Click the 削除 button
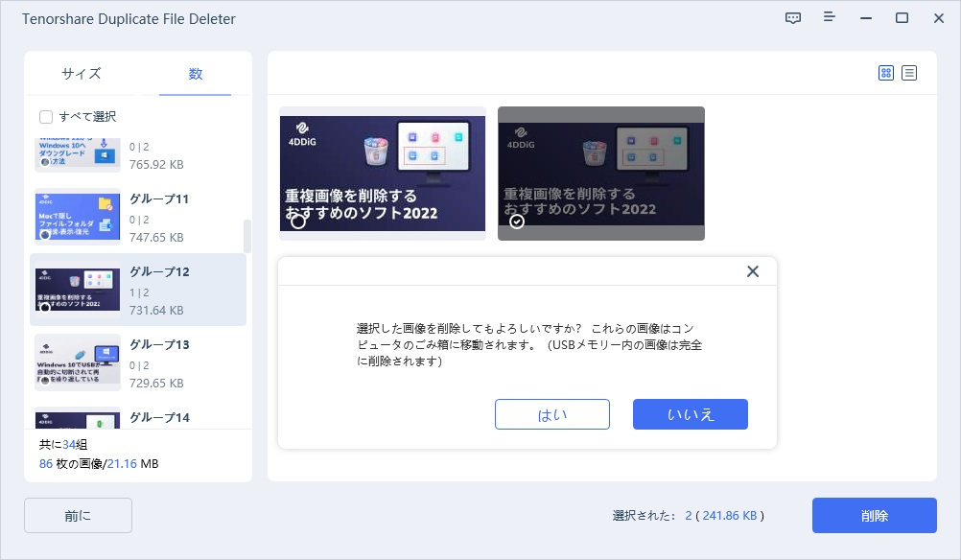961x560 pixels. tap(874, 516)
